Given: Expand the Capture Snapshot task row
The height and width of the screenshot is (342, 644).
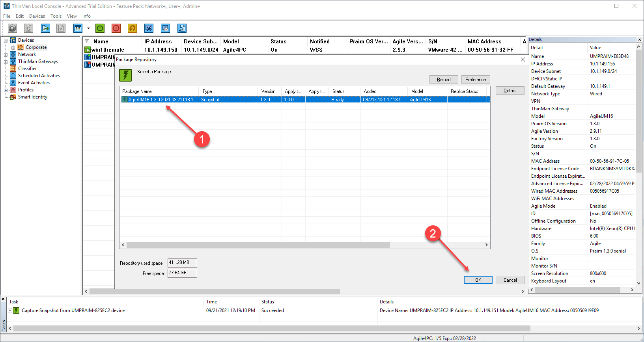Looking at the screenshot, I should click(x=10, y=310).
